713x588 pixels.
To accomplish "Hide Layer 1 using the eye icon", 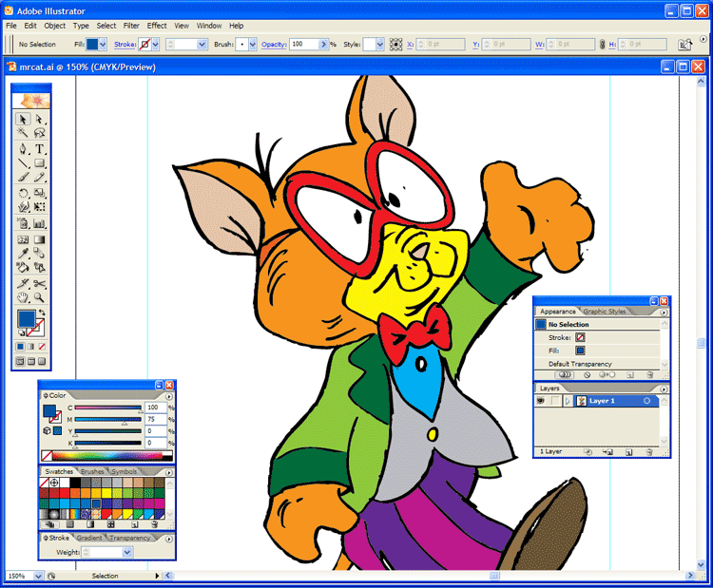I will click(541, 401).
